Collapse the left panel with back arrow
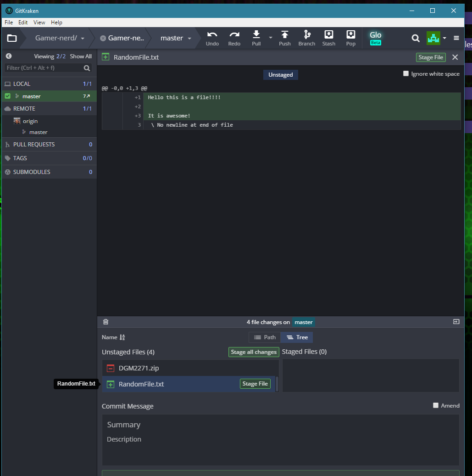Screen dimensions: 472x476 pos(9,56)
